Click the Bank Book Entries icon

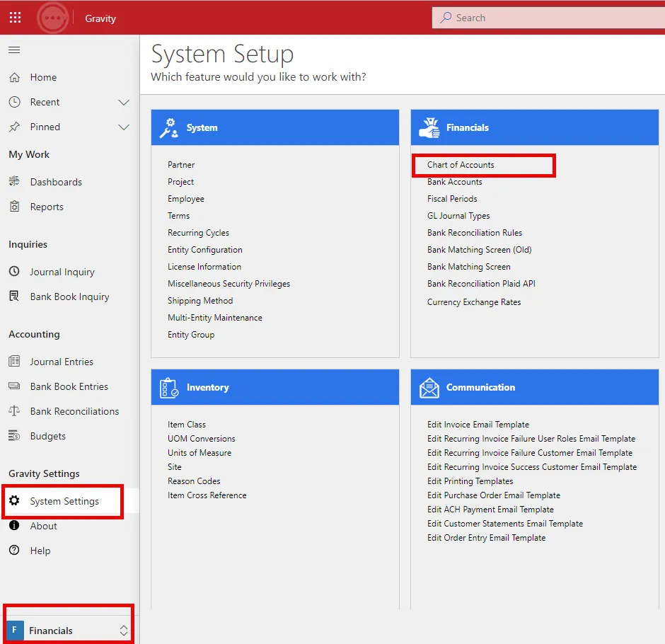pos(14,386)
